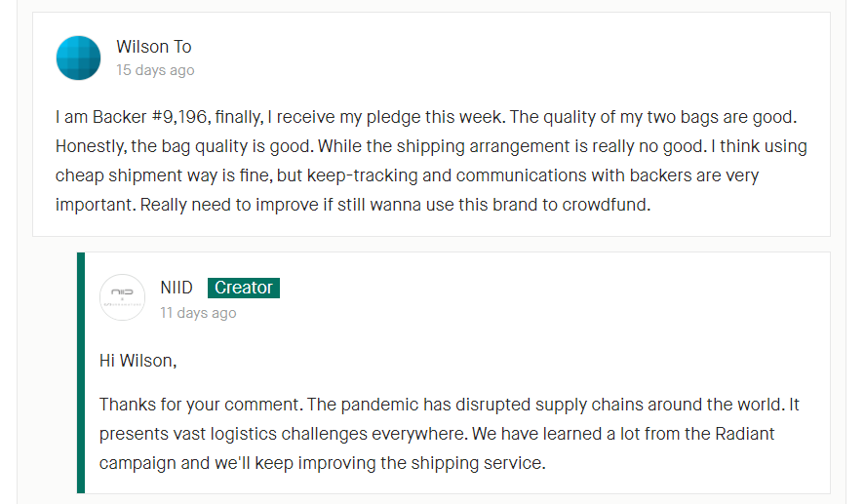Click 'Backer #9,196' in Wilson's comment
Viewport: 865px width, 504px height.
coord(149,117)
